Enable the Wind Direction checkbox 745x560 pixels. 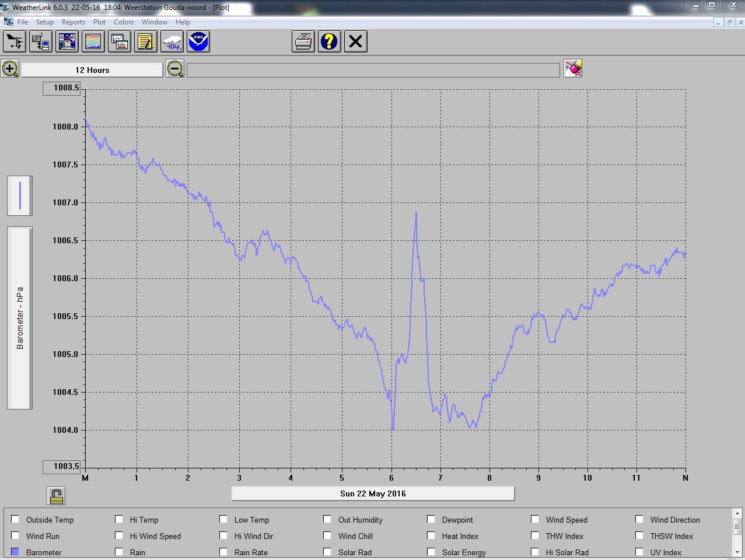click(639, 519)
